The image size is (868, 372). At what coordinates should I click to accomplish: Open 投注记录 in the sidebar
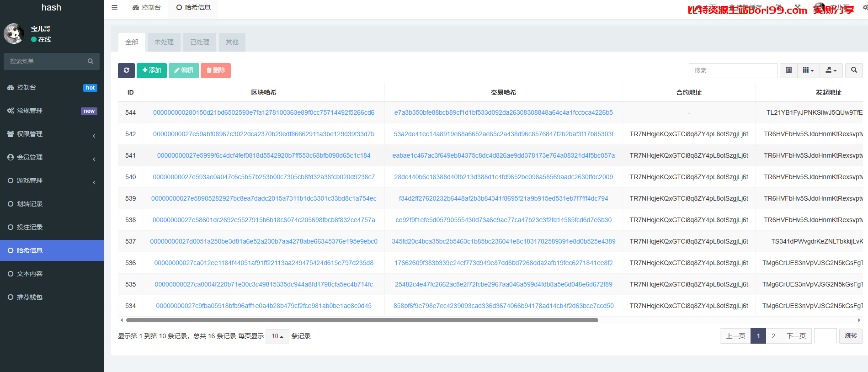pyautogui.click(x=52, y=227)
